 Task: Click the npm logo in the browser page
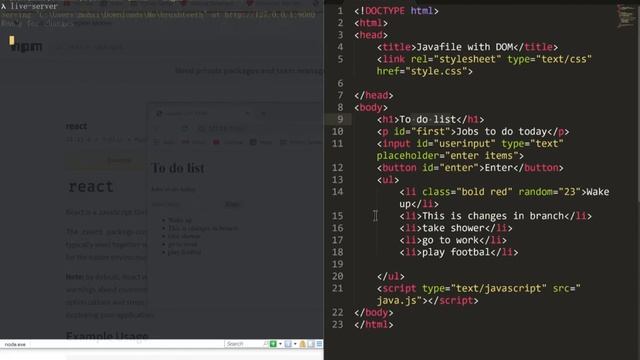26,47
